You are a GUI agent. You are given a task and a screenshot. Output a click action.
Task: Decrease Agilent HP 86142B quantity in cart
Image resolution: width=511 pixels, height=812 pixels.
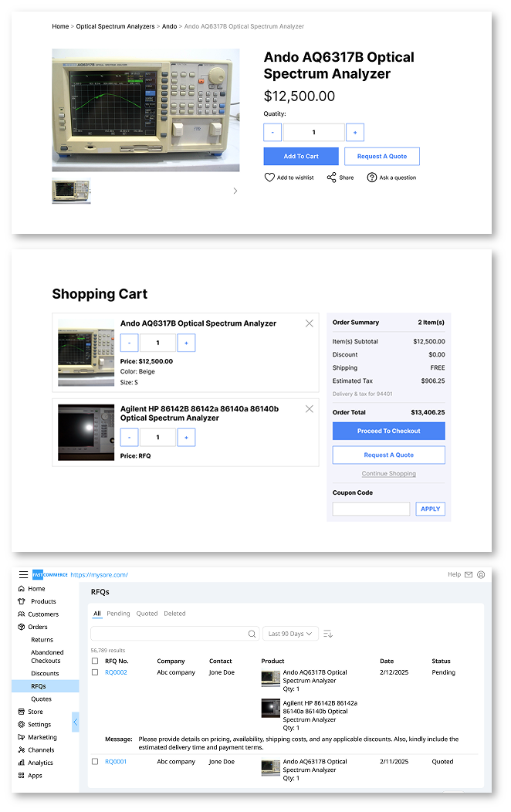[x=130, y=438]
